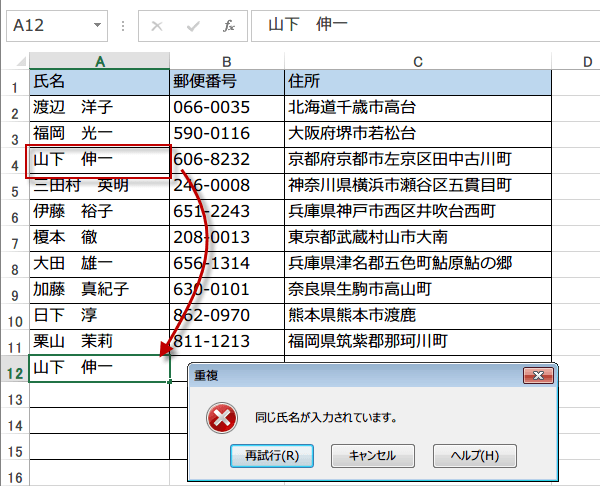Click cell 栗山 茉莉
600x486 pixels.
coord(99,342)
